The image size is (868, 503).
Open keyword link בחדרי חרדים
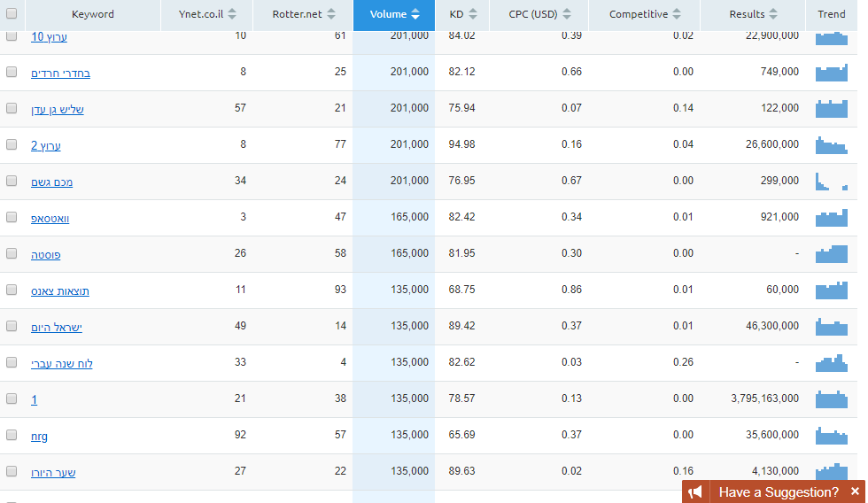click(x=60, y=73)
